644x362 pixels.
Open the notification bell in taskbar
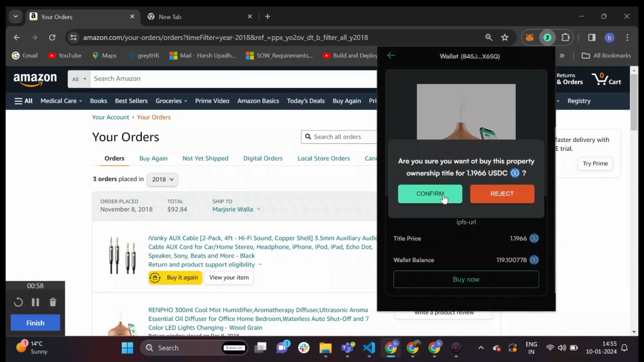pos(624,348)
